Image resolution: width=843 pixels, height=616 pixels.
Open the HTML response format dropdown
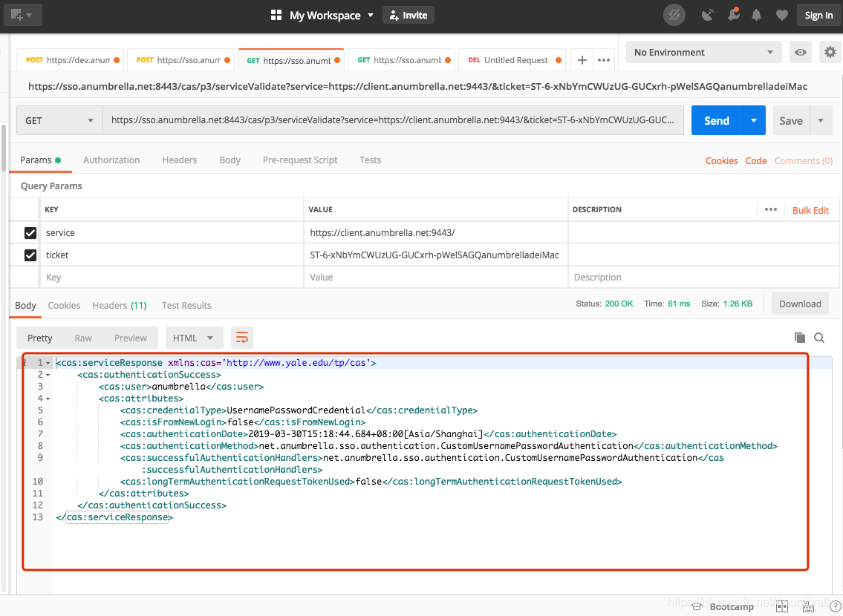tap(194, 338)
